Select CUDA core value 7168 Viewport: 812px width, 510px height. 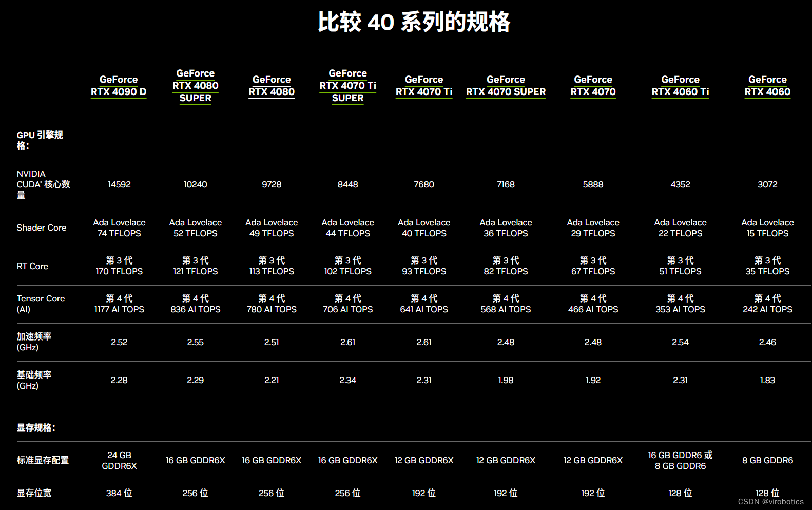(x=506, y=184)
